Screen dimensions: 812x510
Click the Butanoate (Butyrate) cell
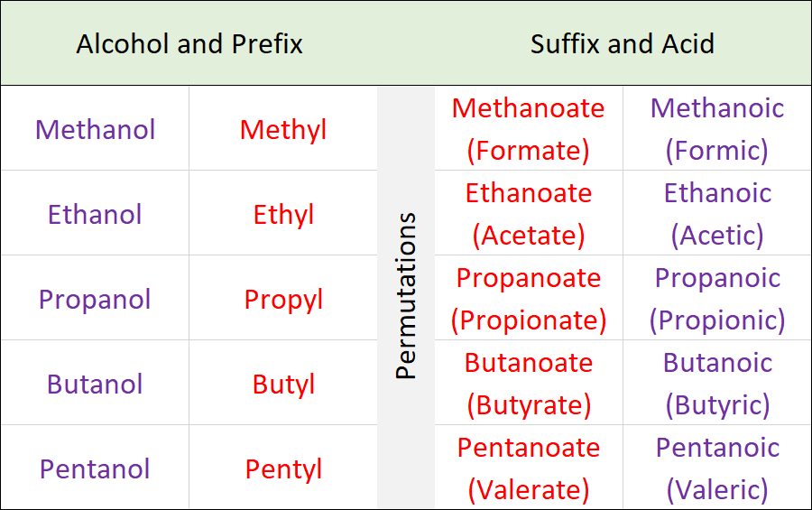[529, 383]
